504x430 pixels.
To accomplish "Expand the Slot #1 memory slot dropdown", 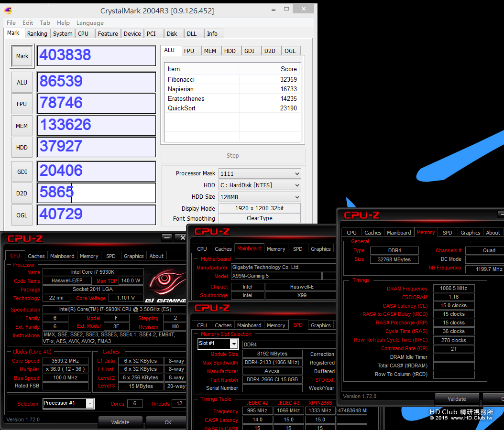I will 233,344.
